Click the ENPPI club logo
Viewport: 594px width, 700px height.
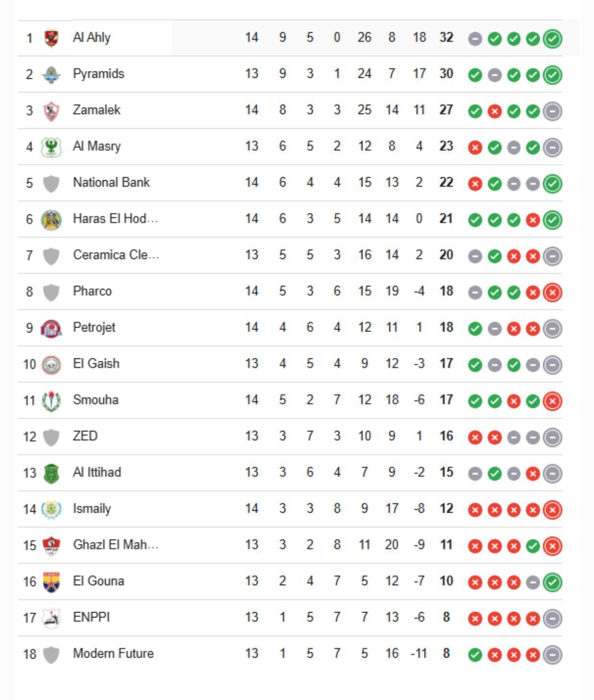(x=51, y=618)
